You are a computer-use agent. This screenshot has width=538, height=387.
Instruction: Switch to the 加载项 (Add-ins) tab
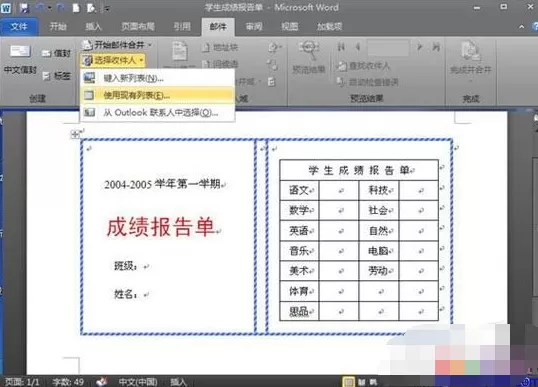329,26
